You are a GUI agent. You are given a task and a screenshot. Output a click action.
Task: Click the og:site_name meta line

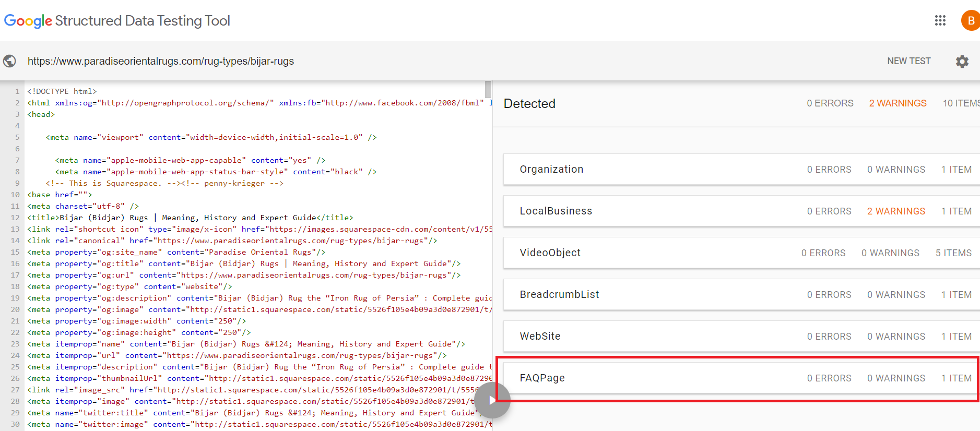click(x=176, y=252)
